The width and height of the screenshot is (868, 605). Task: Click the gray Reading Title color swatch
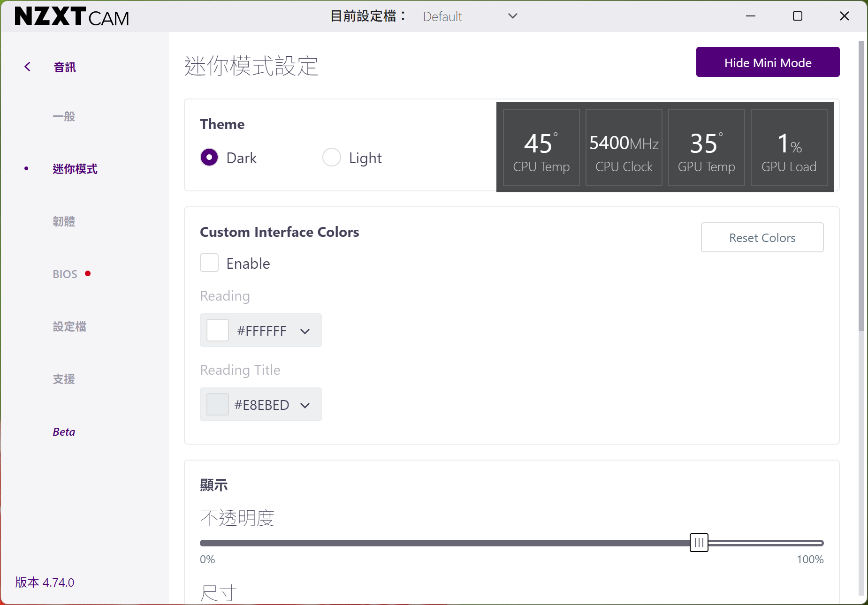pyautogui.click(x=218, y=405)
